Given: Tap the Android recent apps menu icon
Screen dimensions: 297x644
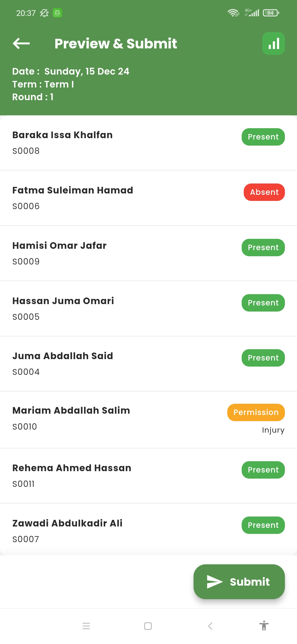Looking at the screenshot, I should tap(86, 626).
